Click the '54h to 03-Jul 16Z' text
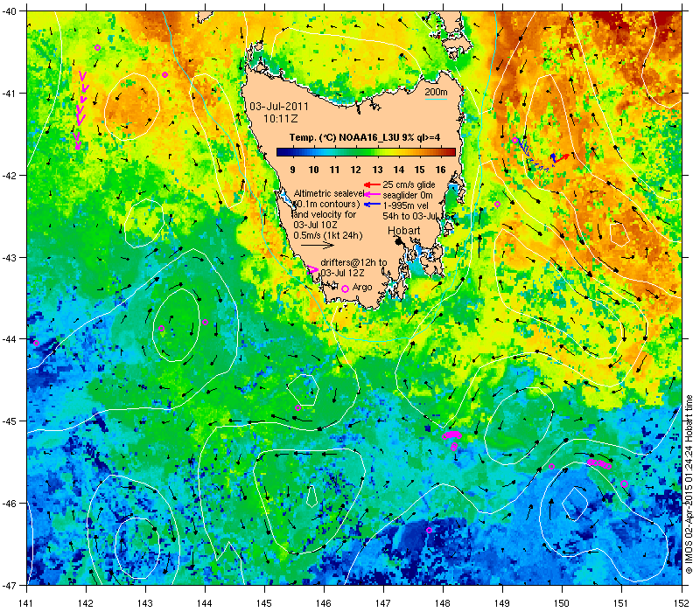Viewport: 700px width, 612px height. coord(419,215)
